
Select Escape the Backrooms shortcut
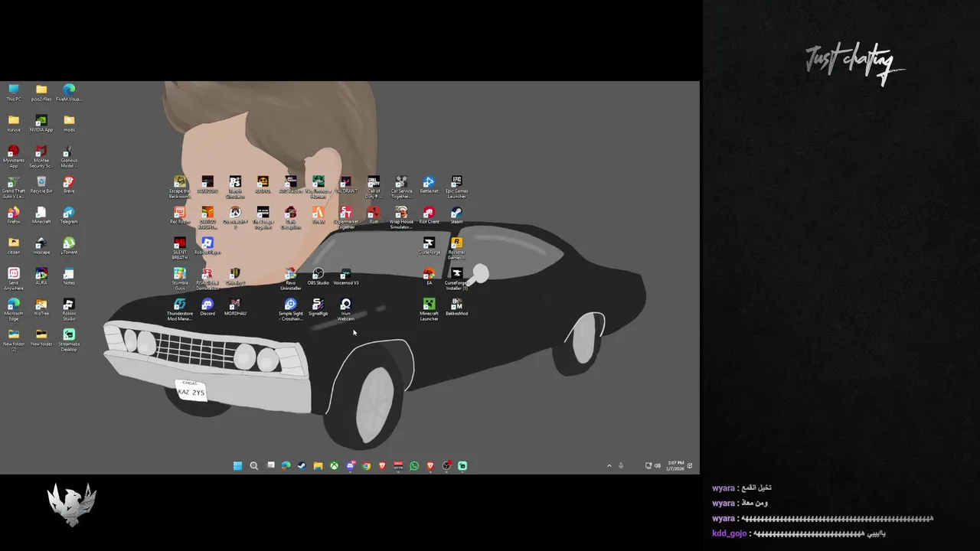[180, 187]
